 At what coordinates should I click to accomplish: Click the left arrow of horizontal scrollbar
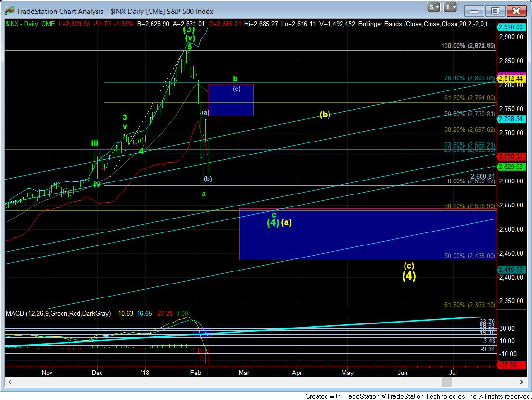pos(10,382)
